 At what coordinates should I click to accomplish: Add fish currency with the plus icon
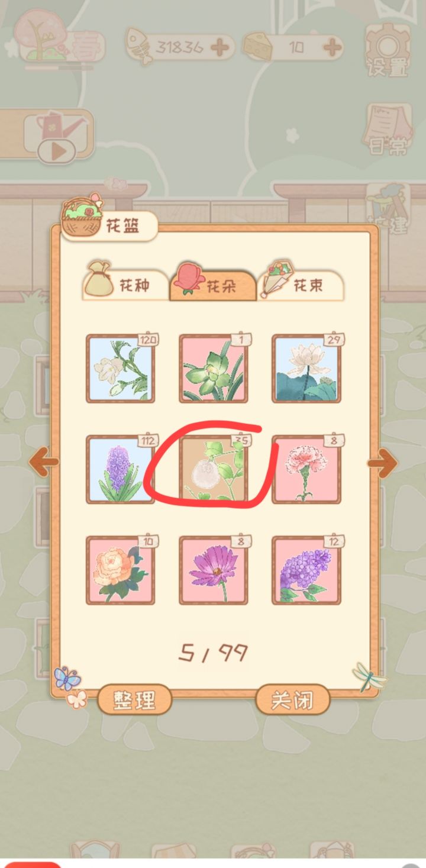[x=221, y=47]
